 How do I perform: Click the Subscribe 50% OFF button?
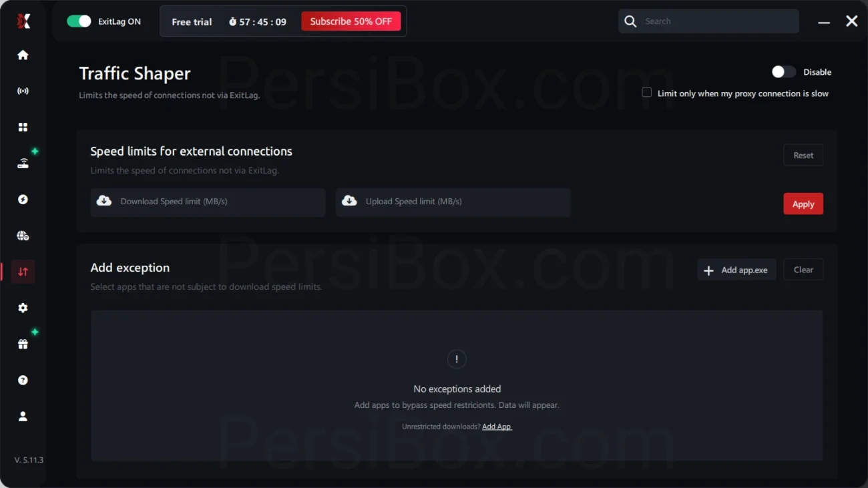tap(351, 21)
